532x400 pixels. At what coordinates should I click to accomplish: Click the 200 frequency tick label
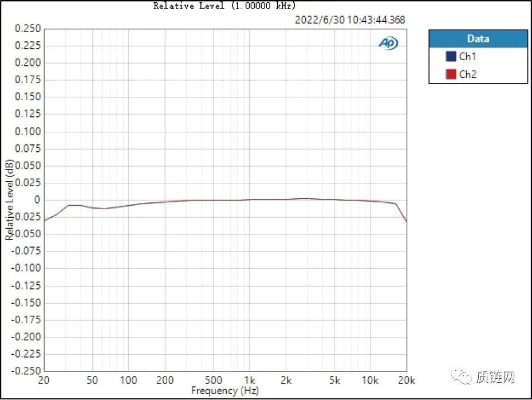click(165, 380)
